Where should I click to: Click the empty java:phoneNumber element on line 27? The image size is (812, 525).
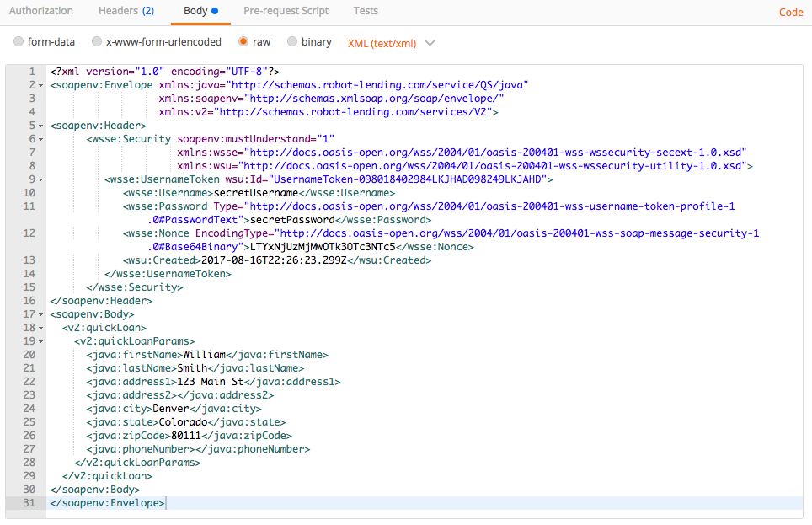tap(198, 449)
